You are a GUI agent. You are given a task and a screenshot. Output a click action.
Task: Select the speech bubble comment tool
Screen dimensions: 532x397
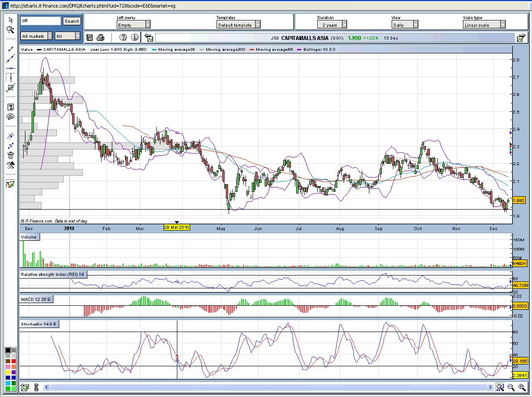tap(11, 117)
